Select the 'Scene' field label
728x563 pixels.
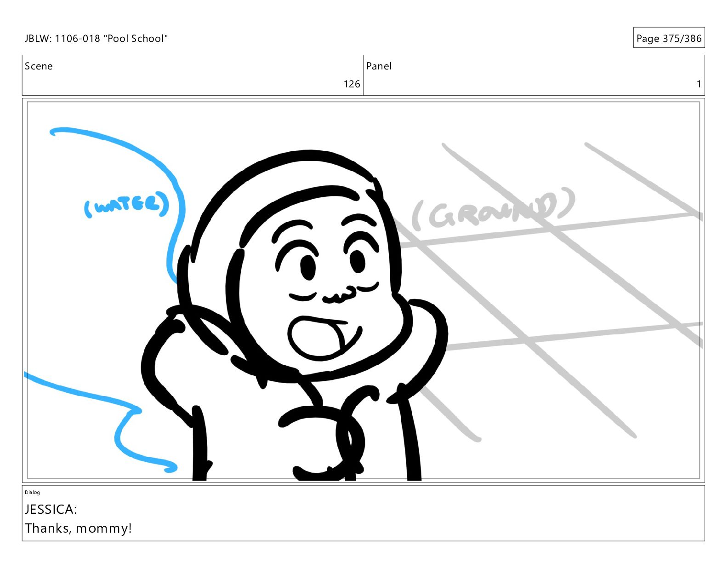pyautogui.click(x=39, y=66)
